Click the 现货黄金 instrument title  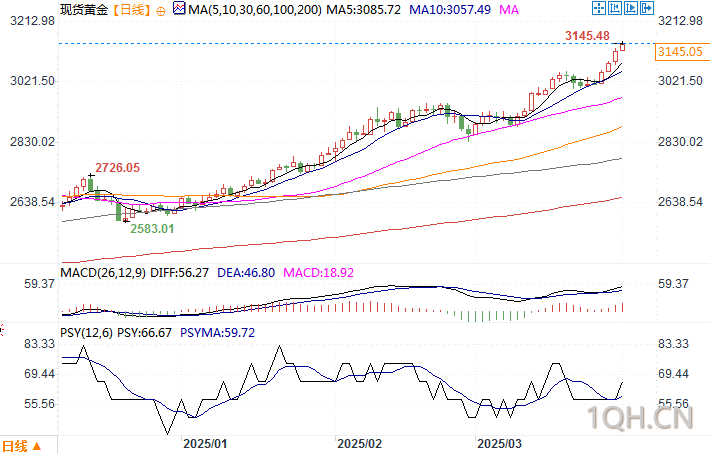84,10
